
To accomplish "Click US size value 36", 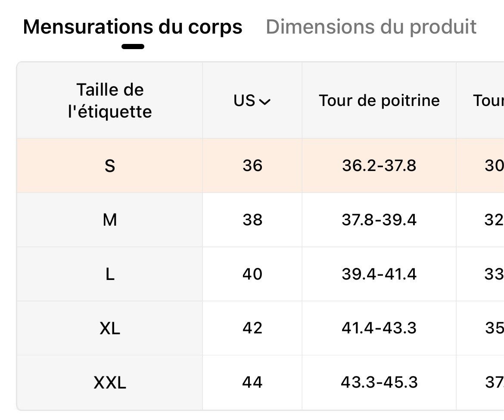I will pos(252,166).
